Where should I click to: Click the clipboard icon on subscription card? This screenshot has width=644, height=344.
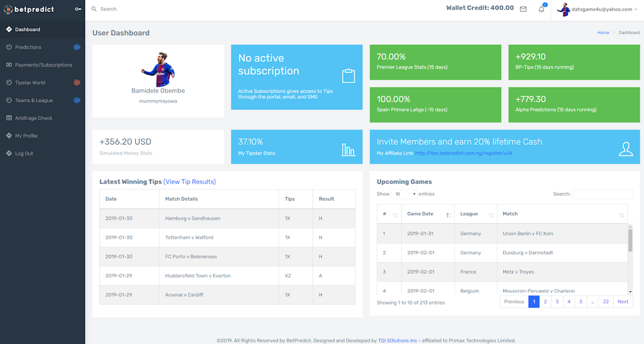point(348,76)
